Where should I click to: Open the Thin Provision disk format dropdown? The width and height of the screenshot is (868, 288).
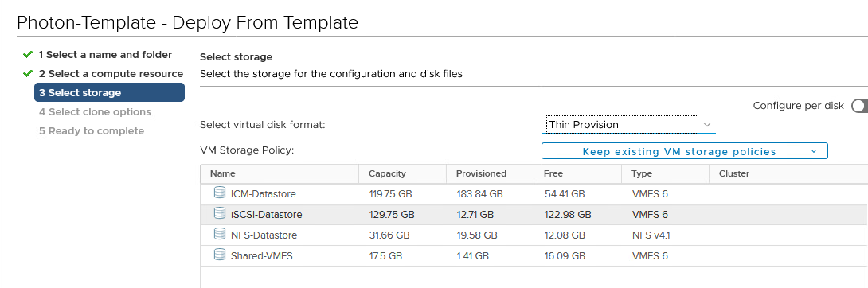tap(628, 124)
